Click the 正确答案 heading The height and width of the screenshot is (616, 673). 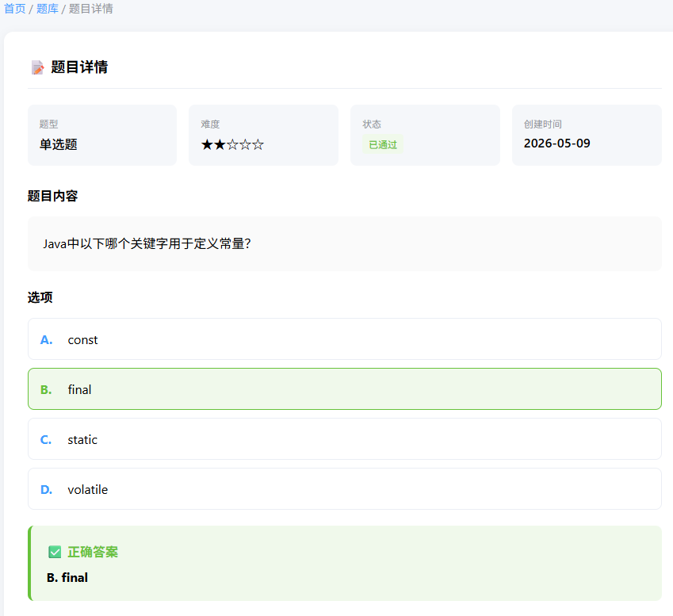(93, 552)
